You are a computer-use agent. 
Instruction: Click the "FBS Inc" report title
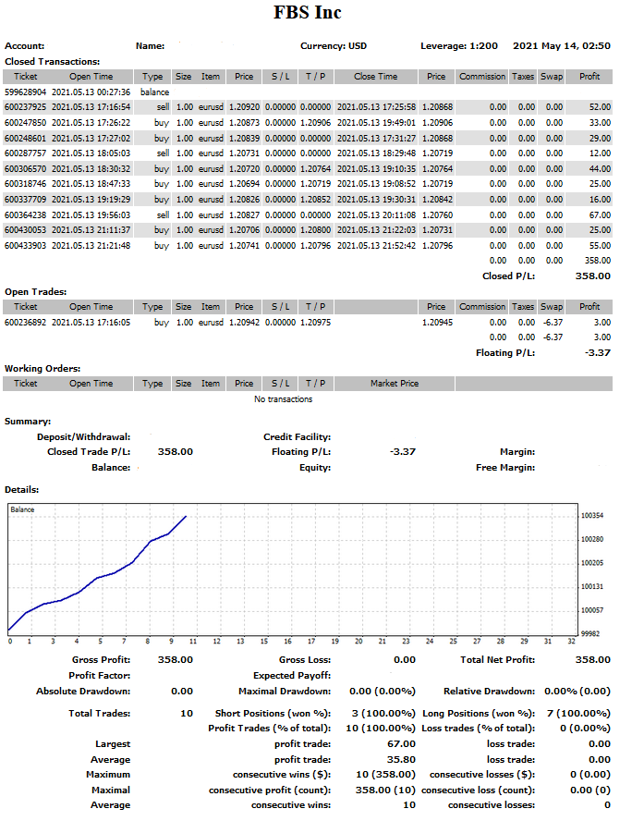pos(307,13)
